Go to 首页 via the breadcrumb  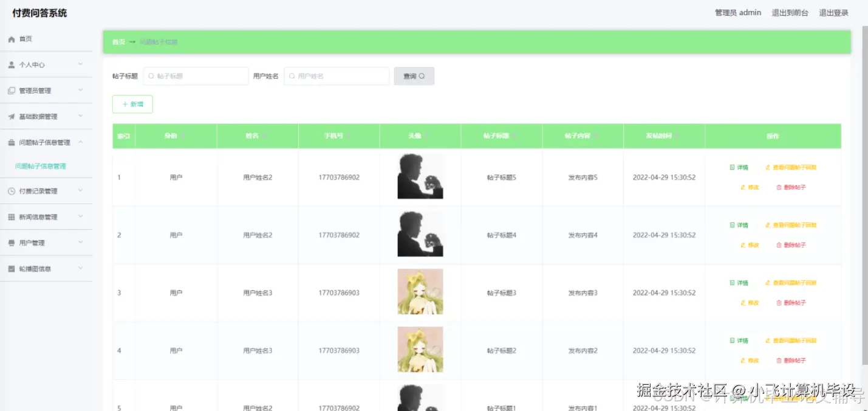click(x=118, y=42)
